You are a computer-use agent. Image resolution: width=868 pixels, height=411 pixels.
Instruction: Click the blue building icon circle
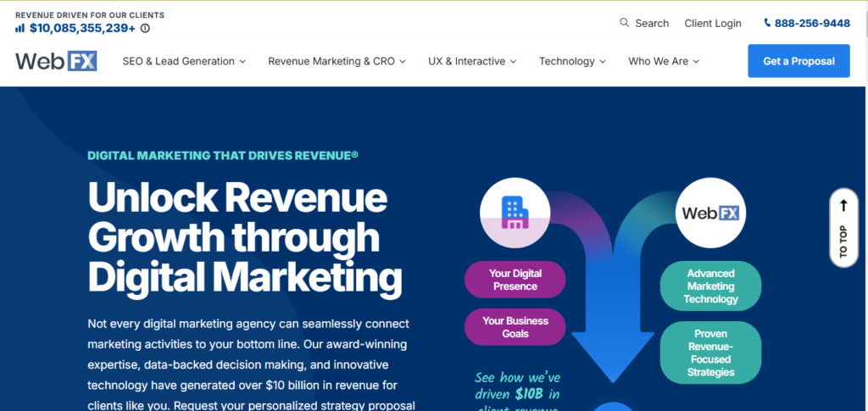point(515,213)
